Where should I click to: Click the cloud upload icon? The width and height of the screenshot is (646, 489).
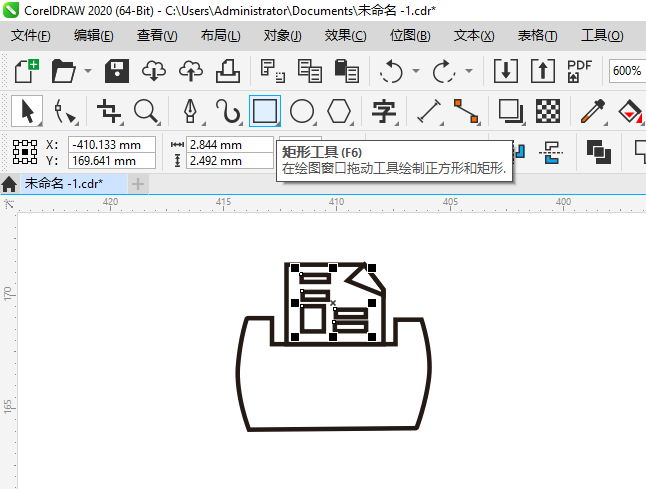[x=191, y=71]
